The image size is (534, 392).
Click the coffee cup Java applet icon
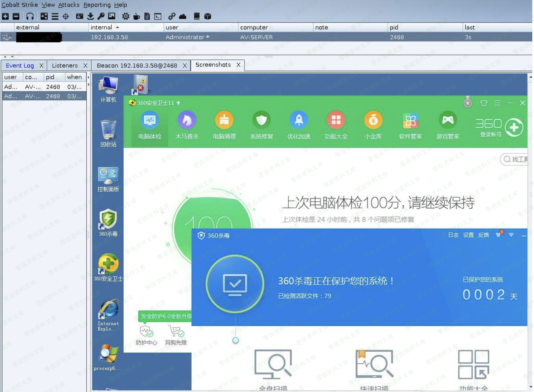[x=136, y=17]
